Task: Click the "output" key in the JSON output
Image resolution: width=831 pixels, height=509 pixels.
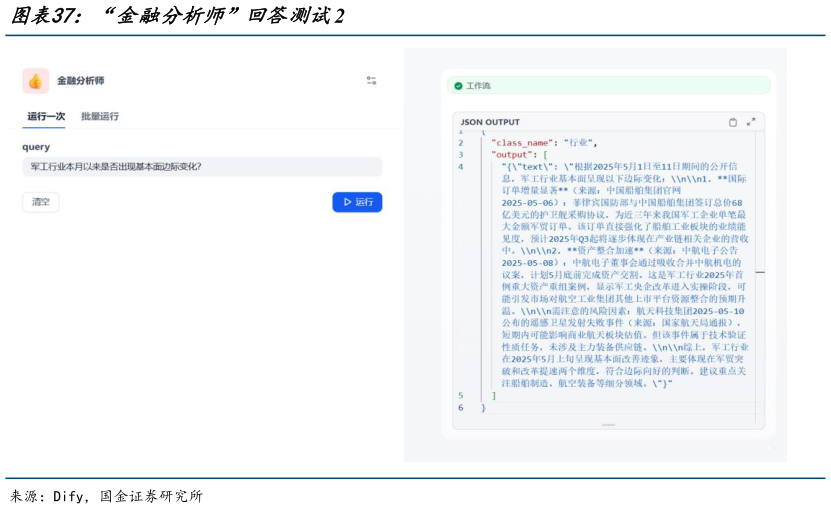Action: 512,155
